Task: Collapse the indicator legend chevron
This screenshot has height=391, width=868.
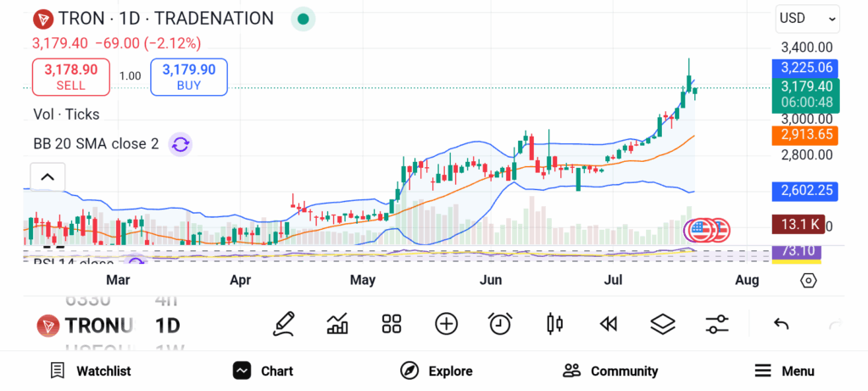Action: tap(47, 177)
